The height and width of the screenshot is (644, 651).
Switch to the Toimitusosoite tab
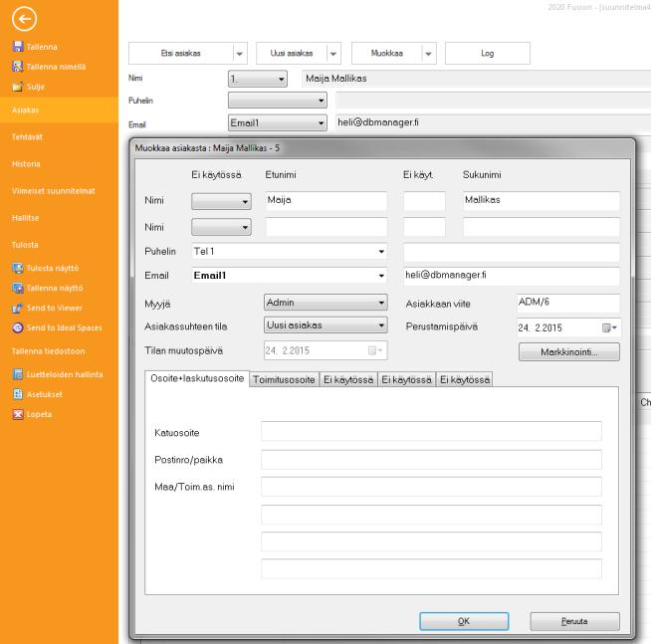[284, 380]
